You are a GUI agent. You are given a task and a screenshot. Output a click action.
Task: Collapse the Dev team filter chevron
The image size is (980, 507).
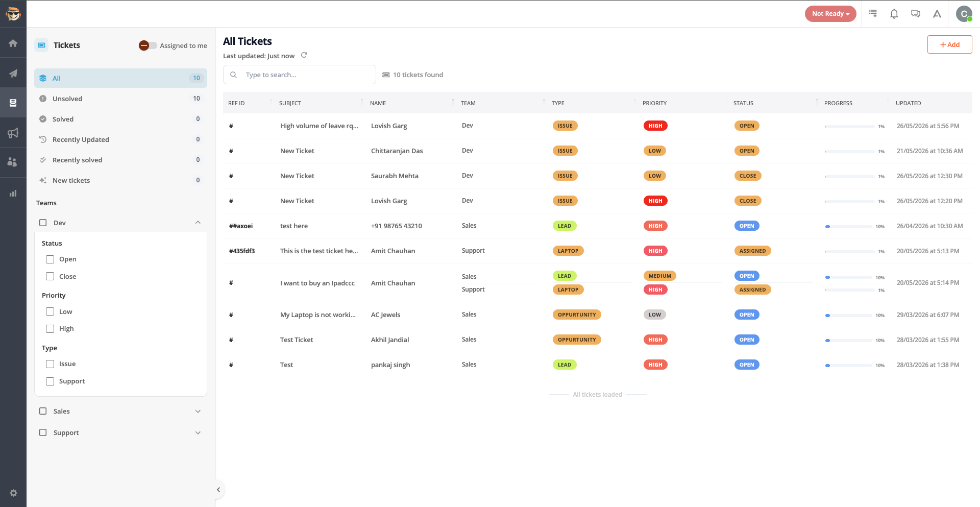tap(198, 222)
